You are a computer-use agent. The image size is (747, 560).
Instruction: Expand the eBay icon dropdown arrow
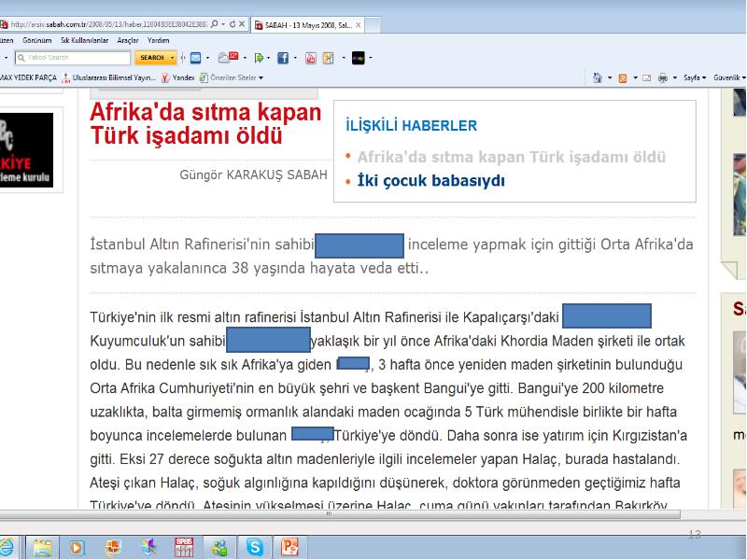(370, 58)
